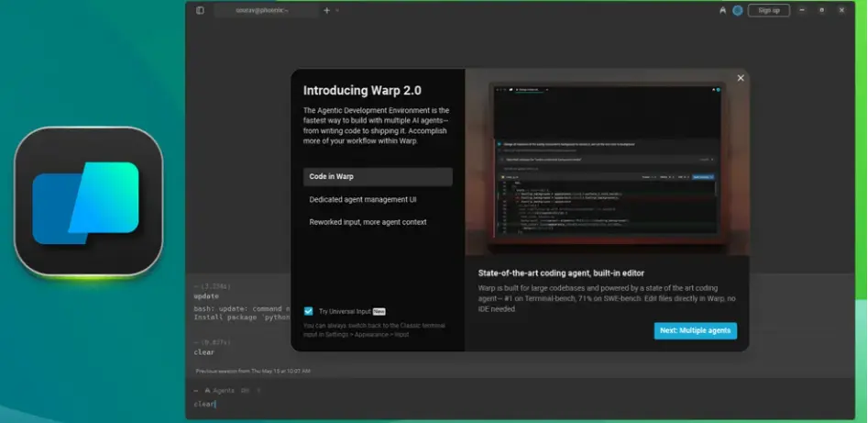Dismiss the Introducing Warp 2.0 dialog
The width and height of the screenshot is (868, 423).
pos(741,78)
